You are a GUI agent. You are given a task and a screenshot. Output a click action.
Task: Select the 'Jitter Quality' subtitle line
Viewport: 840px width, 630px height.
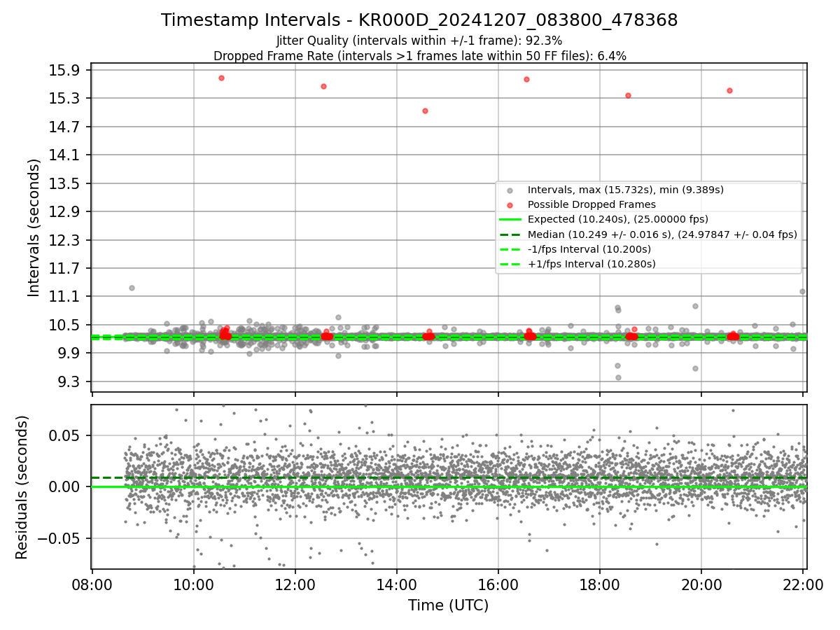point(419,41)
